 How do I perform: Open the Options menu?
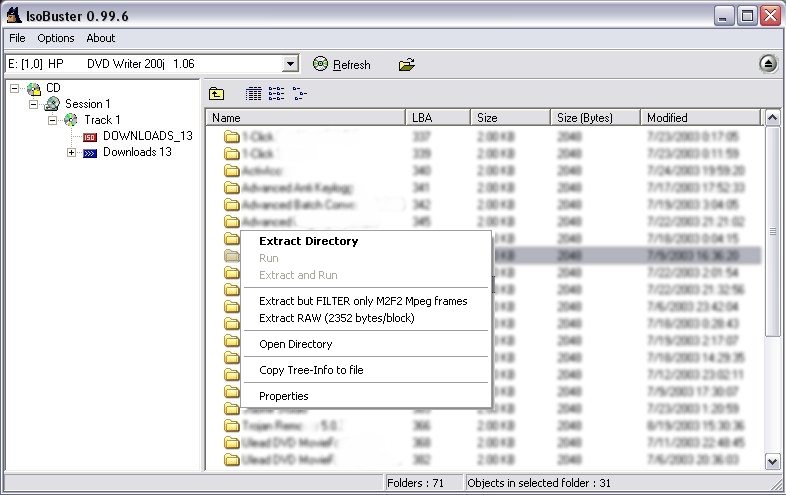pos(56,38)
